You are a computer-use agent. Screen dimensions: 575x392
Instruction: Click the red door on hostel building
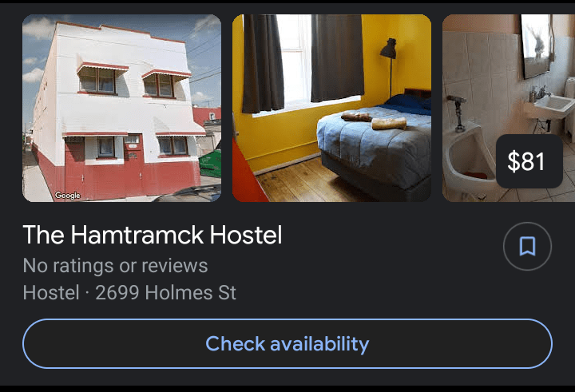[x=133, y=165]
